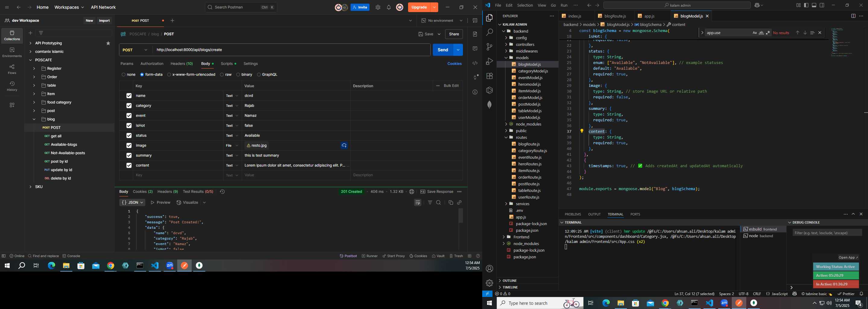
Task: Open the No environment dropdown
Action: 442,21
